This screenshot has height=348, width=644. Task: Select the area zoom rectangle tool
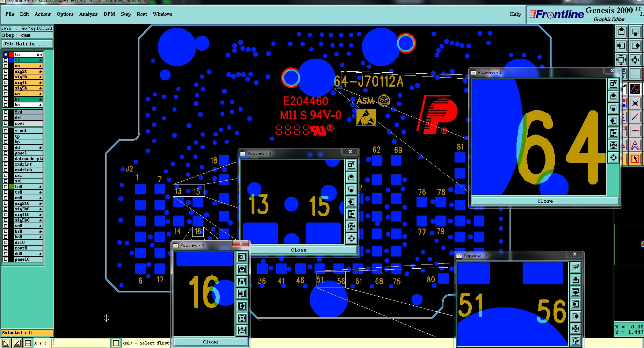tap(635, 89)
